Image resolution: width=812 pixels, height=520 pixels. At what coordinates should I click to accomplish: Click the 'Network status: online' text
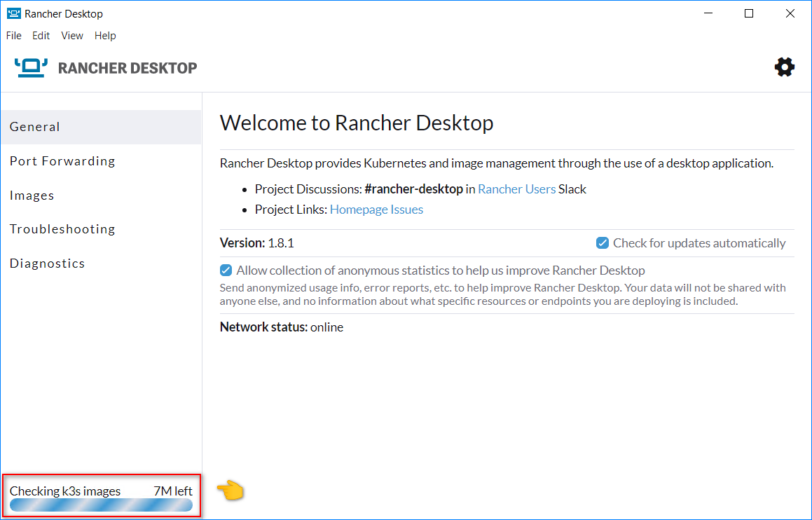click(x=282, y=327)
